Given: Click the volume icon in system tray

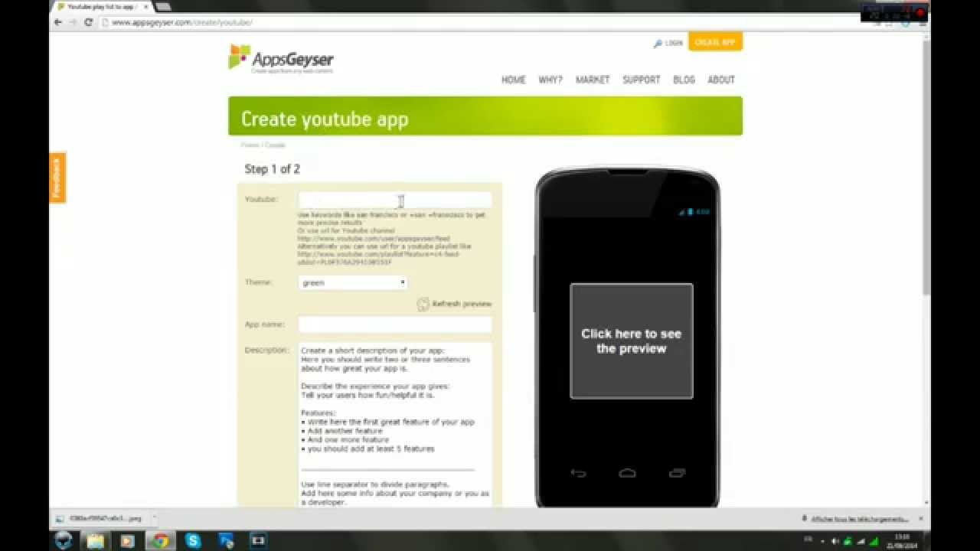Looking at the screenshot, I should point(835,540).
